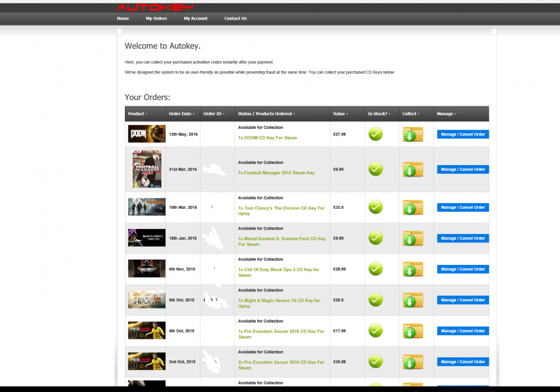The height and width of the screenshot is (392, 560).
Task: Click in-stock green checkmark for DOOM order
Action: pyautogui.click(x=376, y=134)
